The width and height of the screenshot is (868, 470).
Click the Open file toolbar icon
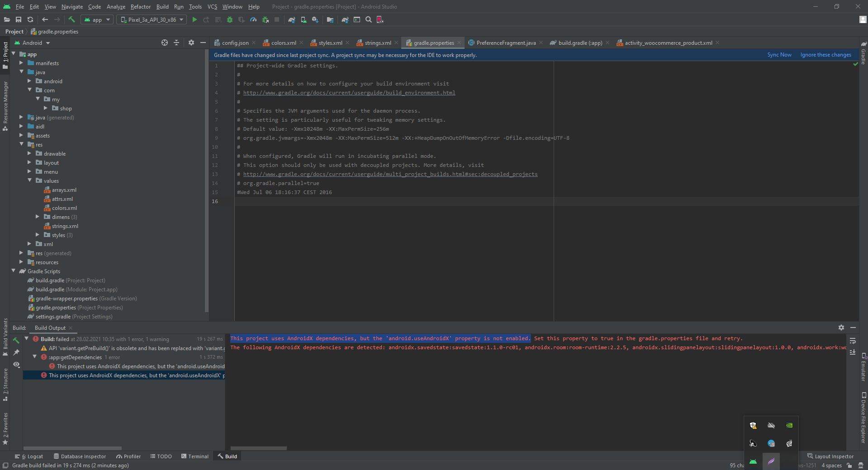pos(7,19)
